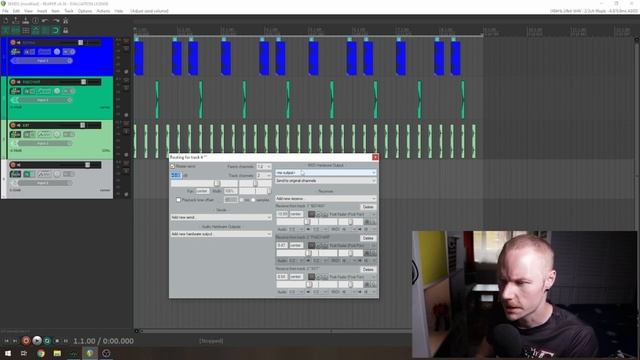Delete the second receive in Routing window
Viewport: 640px width, 360px height.
[368, 238]
